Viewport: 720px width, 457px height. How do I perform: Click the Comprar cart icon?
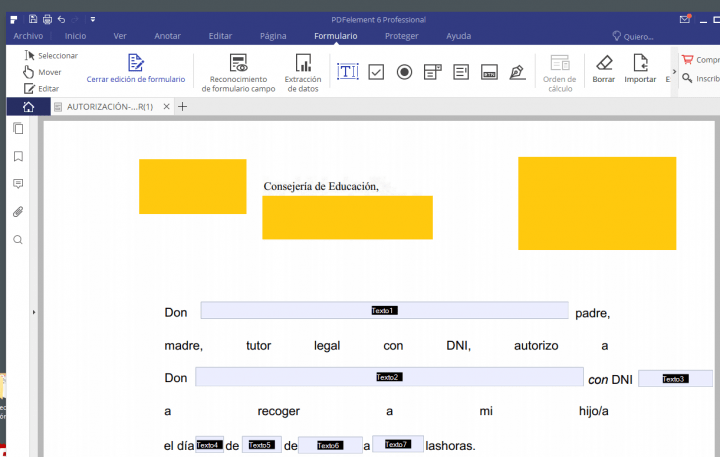click(x=687, y=59)
